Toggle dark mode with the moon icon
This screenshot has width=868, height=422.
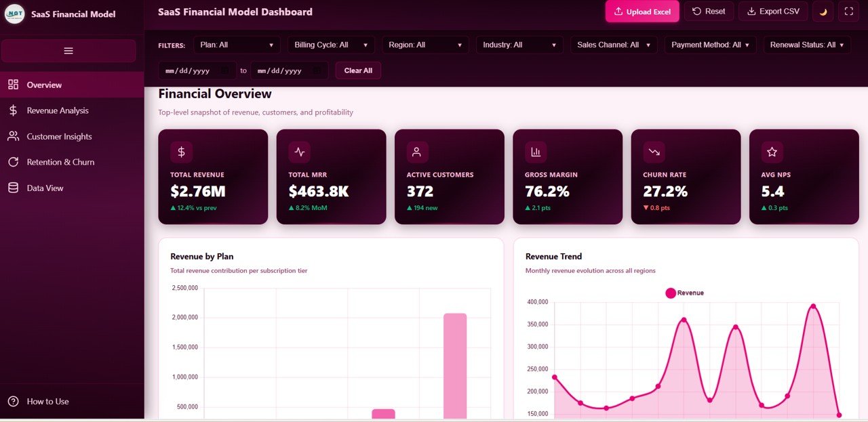pyautogui.click(x=823, y=11)
